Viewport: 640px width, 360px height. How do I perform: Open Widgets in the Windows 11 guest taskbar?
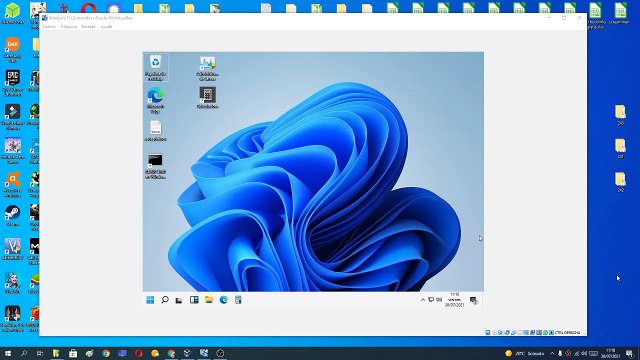pos(194,300)
